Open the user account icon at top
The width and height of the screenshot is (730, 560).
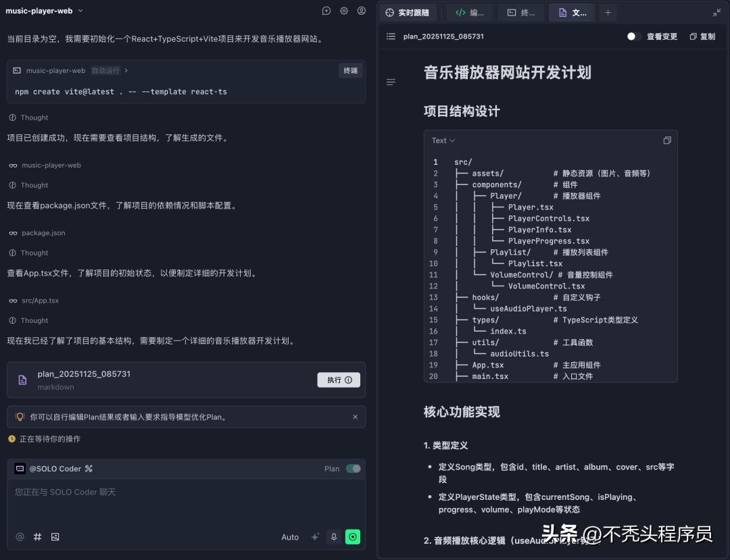[361, 11]
